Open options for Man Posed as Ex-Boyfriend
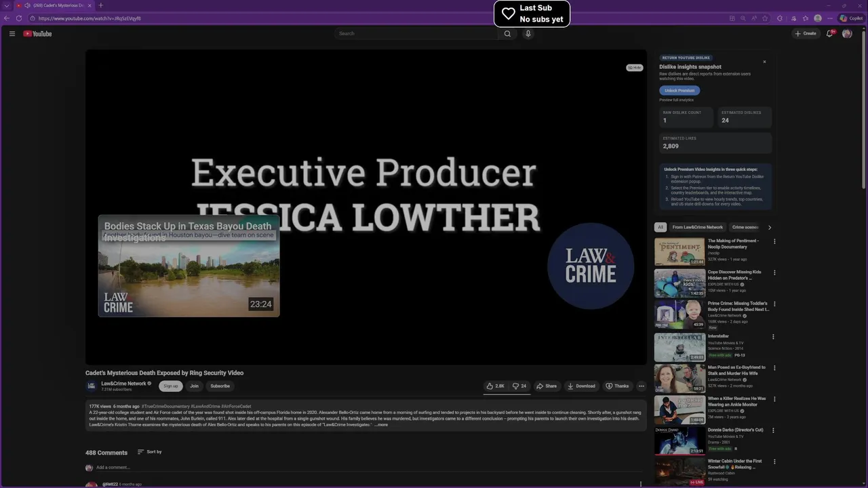The width and height of the screenshot is (868, 488). [774, 368]
